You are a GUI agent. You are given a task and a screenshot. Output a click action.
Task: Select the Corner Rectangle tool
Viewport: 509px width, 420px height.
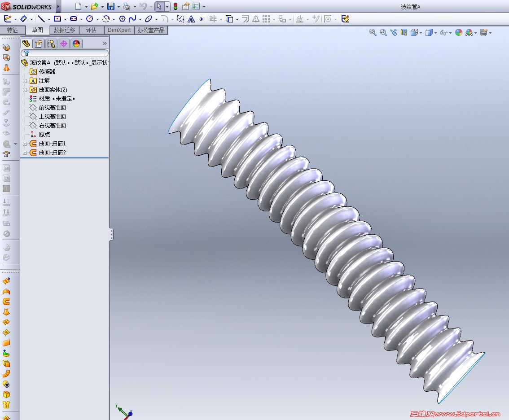pyautogui.click(x=57, y=19)
